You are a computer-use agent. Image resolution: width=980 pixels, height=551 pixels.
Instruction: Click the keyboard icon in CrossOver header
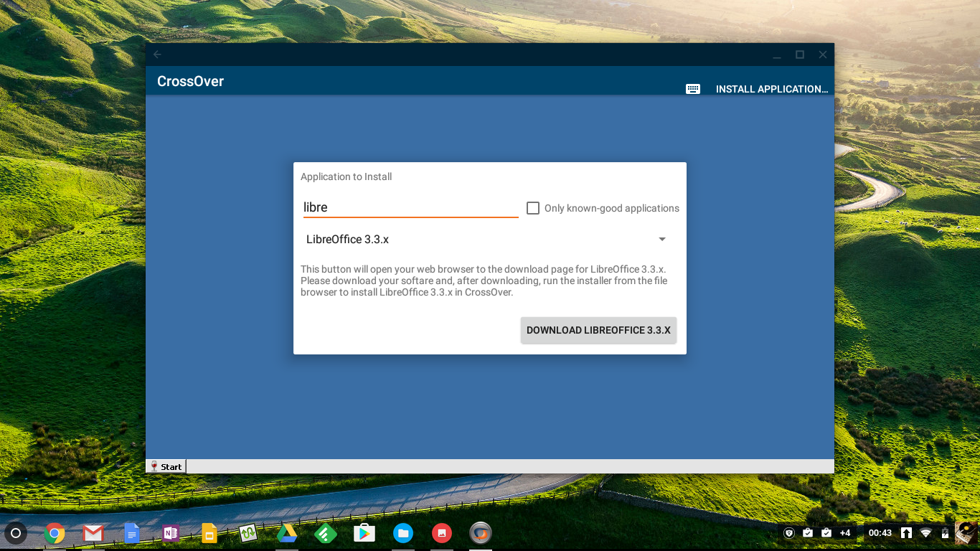pos(692,89)
